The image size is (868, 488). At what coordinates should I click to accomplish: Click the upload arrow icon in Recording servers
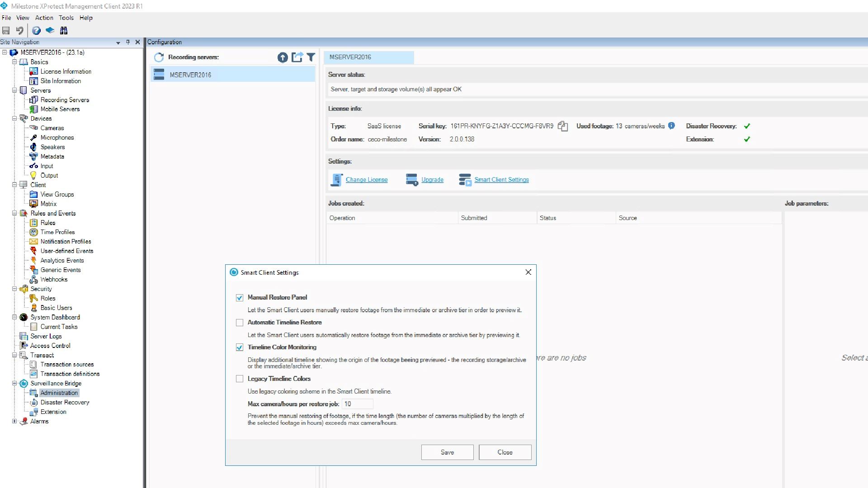click(283, 57)
